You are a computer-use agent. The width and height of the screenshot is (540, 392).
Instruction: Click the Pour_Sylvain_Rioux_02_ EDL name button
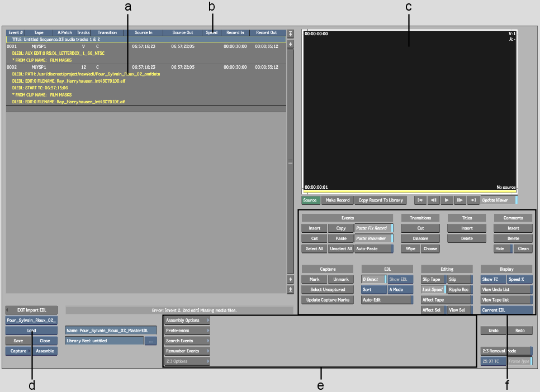tap(31, 321)
